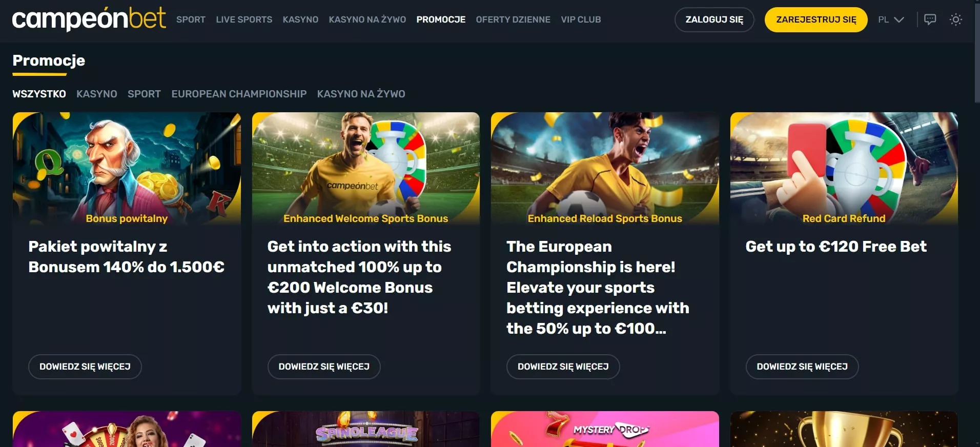
Task: Select the golden trophy promotion image
Action: tap(844, 429)
